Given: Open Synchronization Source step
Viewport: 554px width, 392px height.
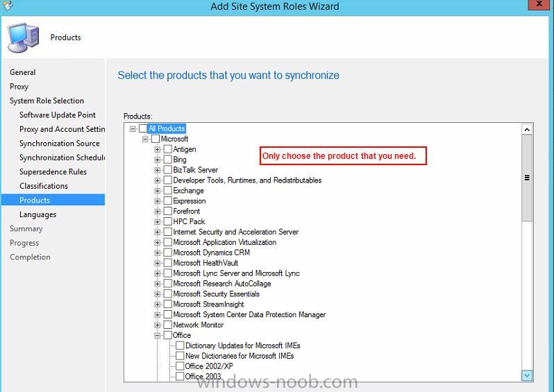Looking at the screenshot, I should pyautogui.click(x=60, y=144).
